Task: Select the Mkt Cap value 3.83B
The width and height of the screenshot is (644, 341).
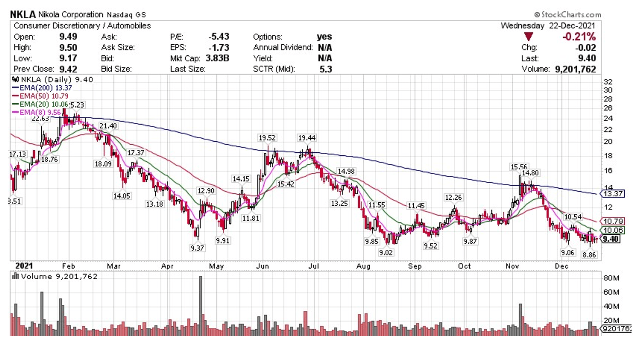Action: click(217, 58)
